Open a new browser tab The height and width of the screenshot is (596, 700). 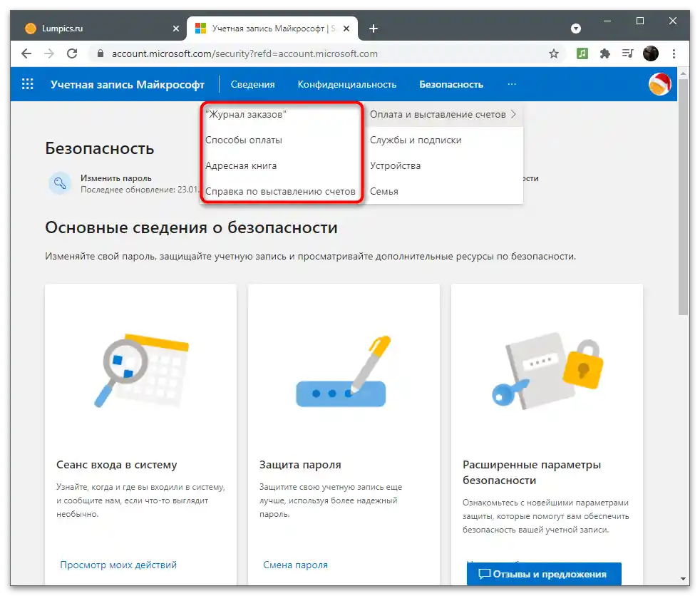[x=374, y=29]
